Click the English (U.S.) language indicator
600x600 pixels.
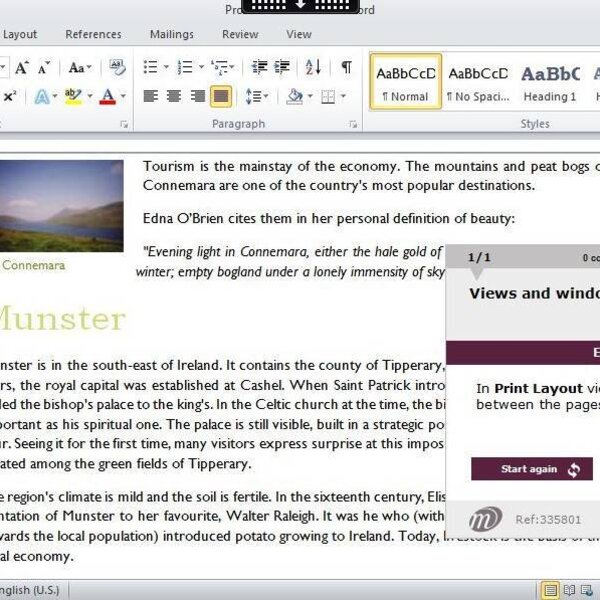30,590
